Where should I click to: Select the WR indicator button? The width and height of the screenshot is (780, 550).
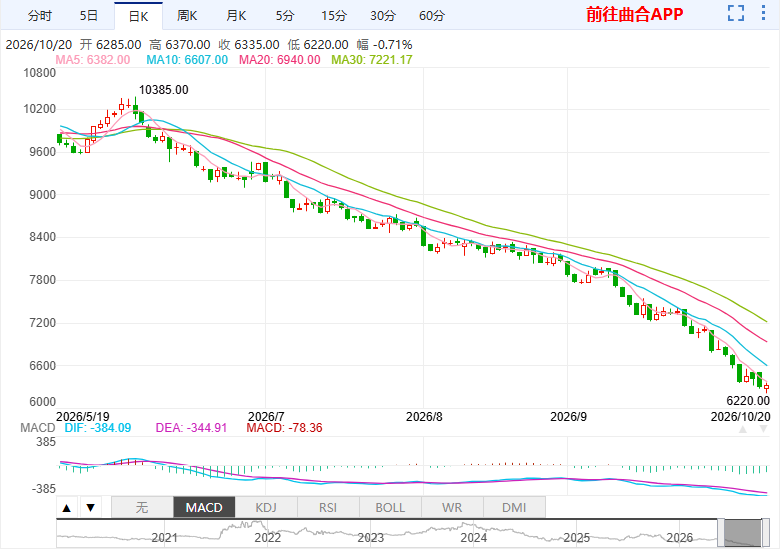452,508
